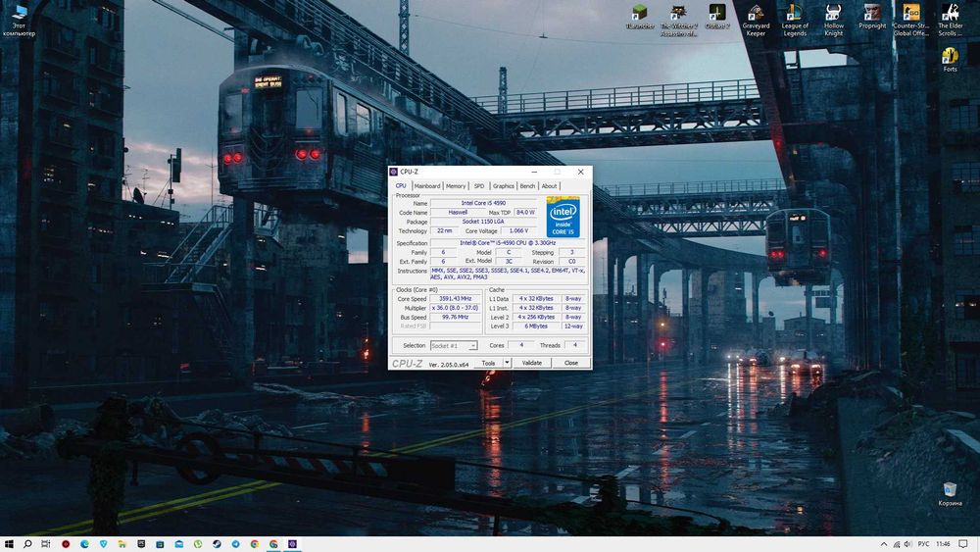Close CPU-Z with the title bar X
Image resolution: width=980 pixels, height=552 pixels.
click(580, 172)
